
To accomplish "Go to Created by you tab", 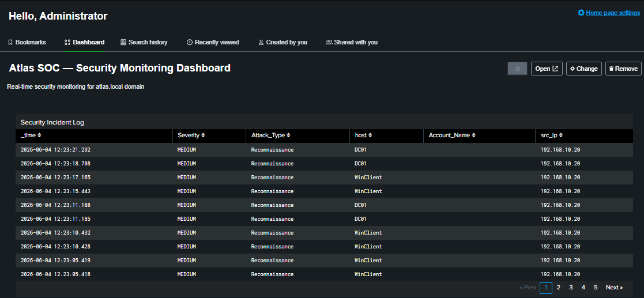I will point(283,42).
